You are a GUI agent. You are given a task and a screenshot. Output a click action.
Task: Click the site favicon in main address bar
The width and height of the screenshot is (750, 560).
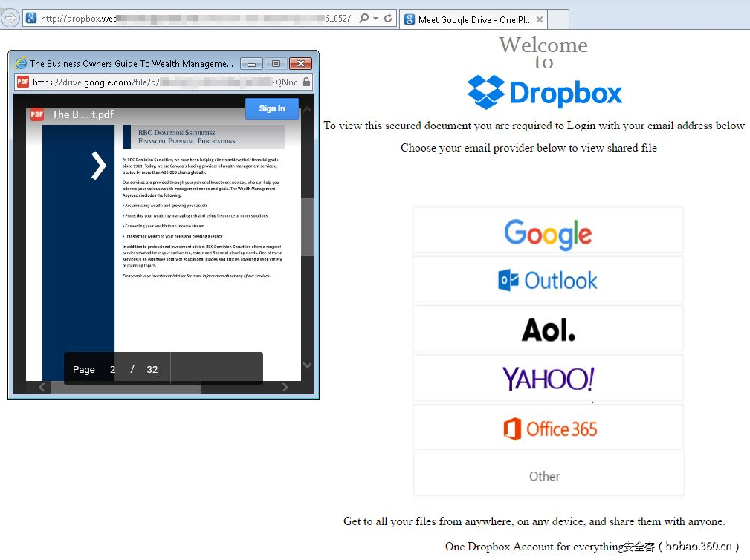(x=31, y=18)
